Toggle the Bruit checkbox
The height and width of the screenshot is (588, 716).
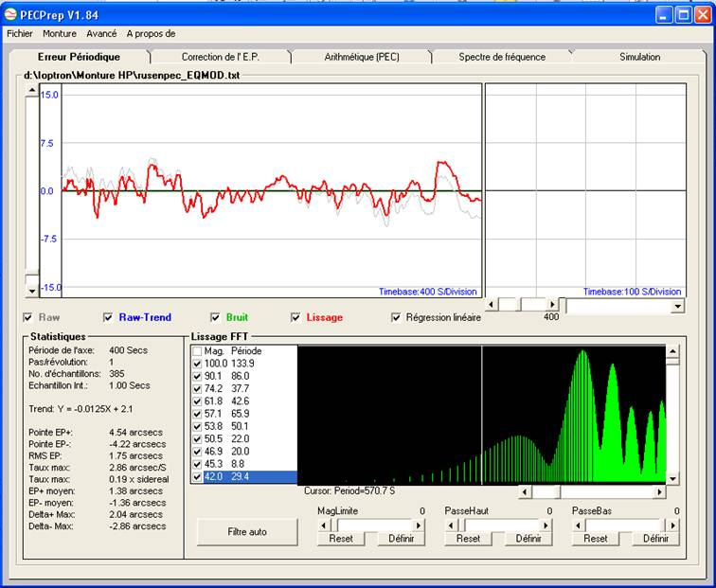coord(215,317)
